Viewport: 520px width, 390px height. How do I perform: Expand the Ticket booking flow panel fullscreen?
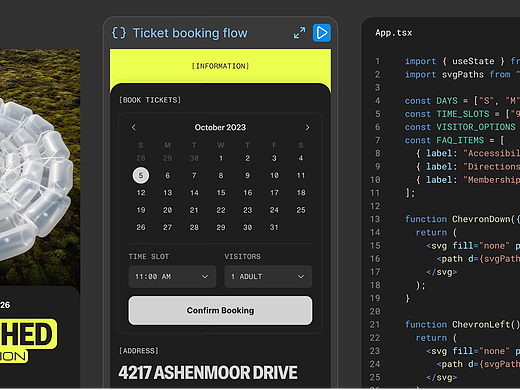[x=299, y=33]
